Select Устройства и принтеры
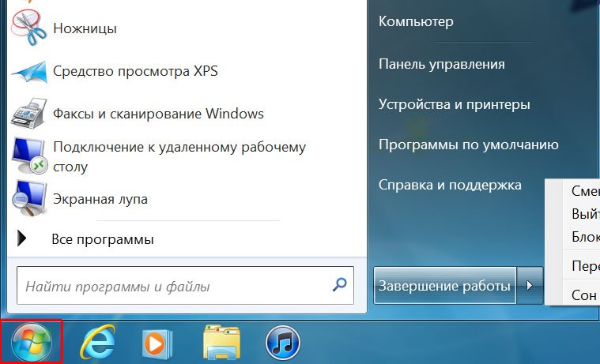 pos(454,104)
